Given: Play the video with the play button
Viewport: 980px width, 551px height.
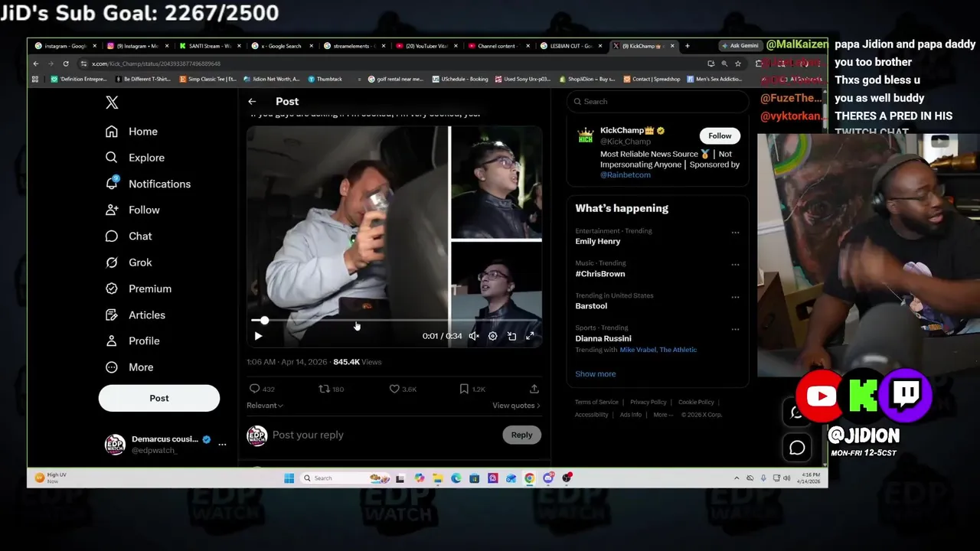Looking at the screenshot, I should tap(258, 336).
